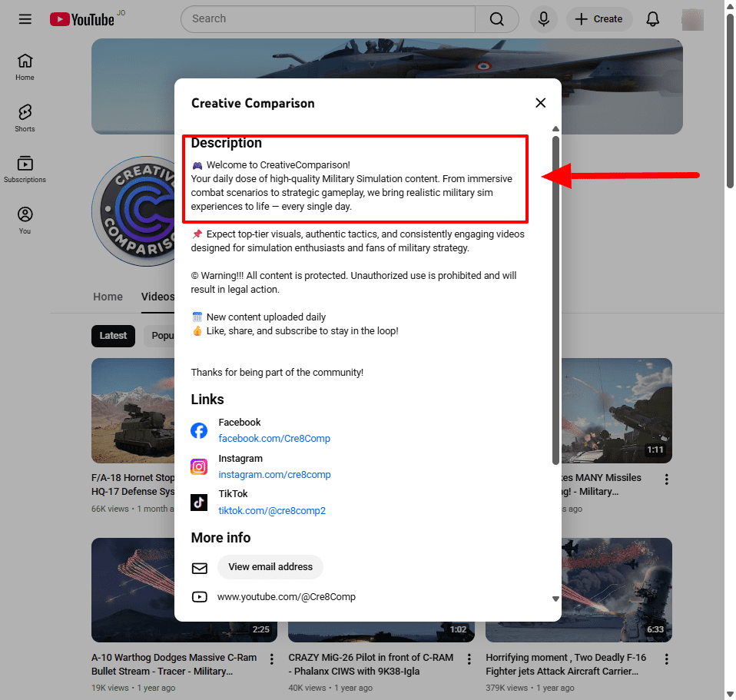Activate voice search microphone
The height and width of the screenshot is (700, 736).
pos(544,19)
